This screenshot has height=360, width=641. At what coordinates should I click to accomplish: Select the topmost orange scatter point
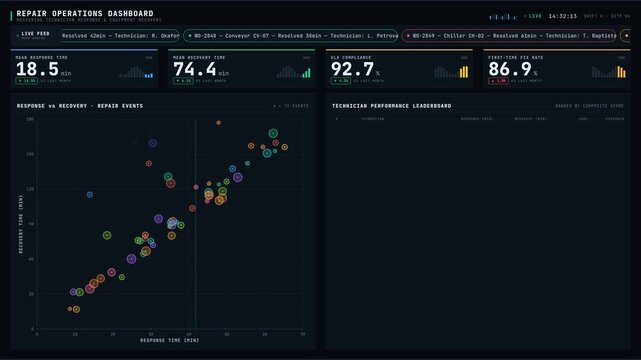[219, 123]
